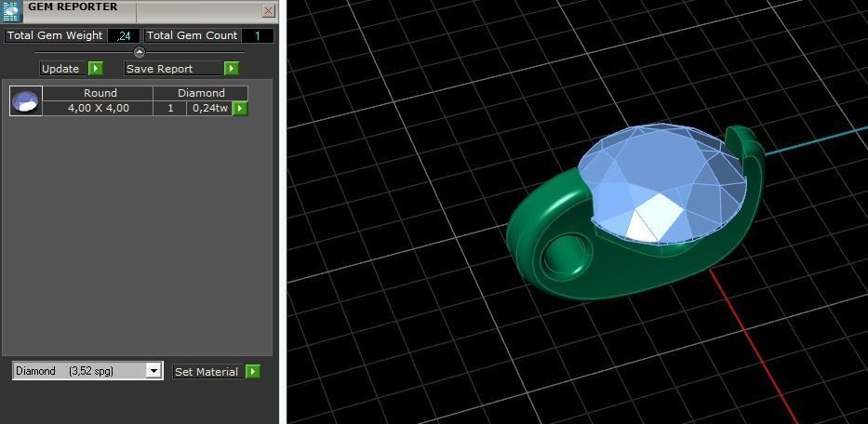The height and width of the screenshot is (424, 868).
Task: Click the Total Gem Weight value field
Action: pyautogui.click(x=124, y=35)
